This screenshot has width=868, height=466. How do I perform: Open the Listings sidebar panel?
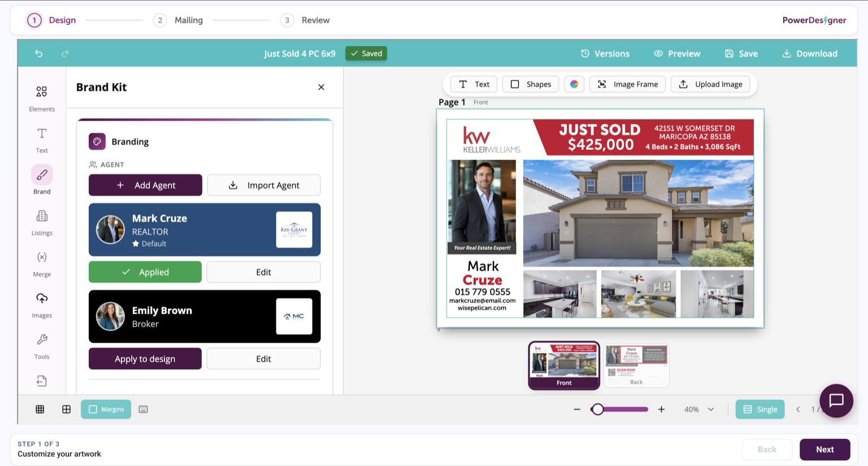click(42, 222)
